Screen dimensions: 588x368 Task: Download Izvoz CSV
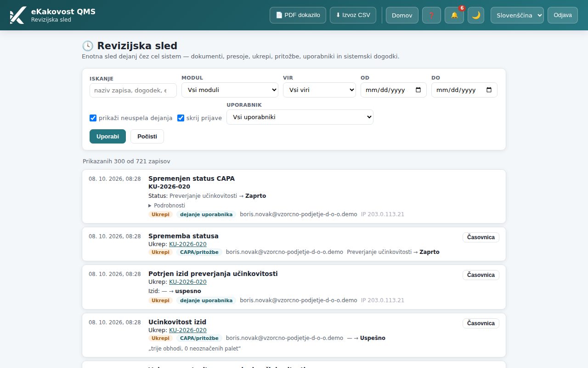pos(353,15)
